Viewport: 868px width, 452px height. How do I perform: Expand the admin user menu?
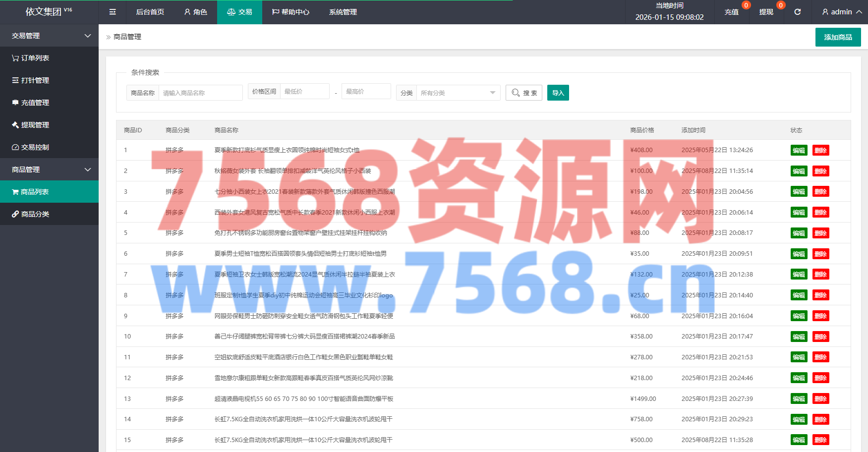[841, 12]
